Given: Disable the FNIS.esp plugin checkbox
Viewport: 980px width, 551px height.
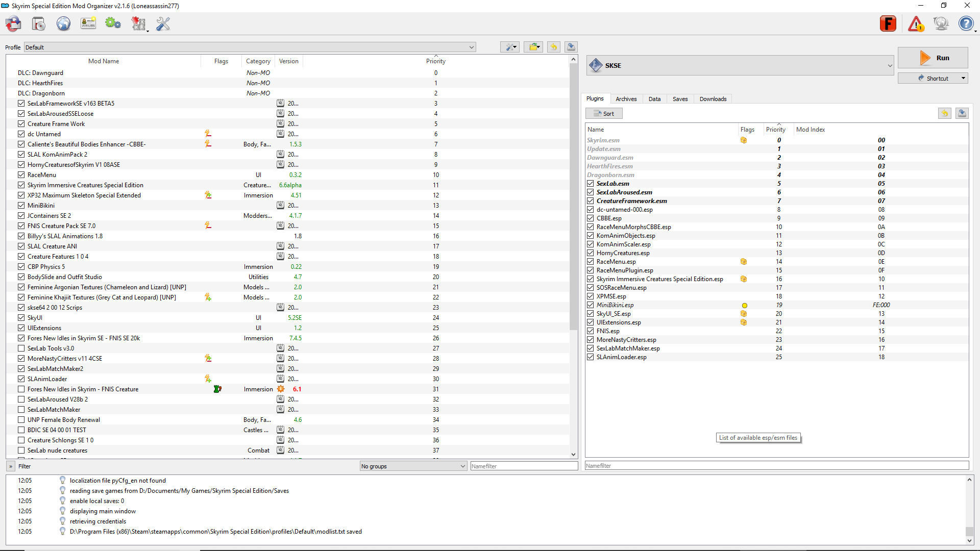Looking at the screenshot, I should click(591, 331).
